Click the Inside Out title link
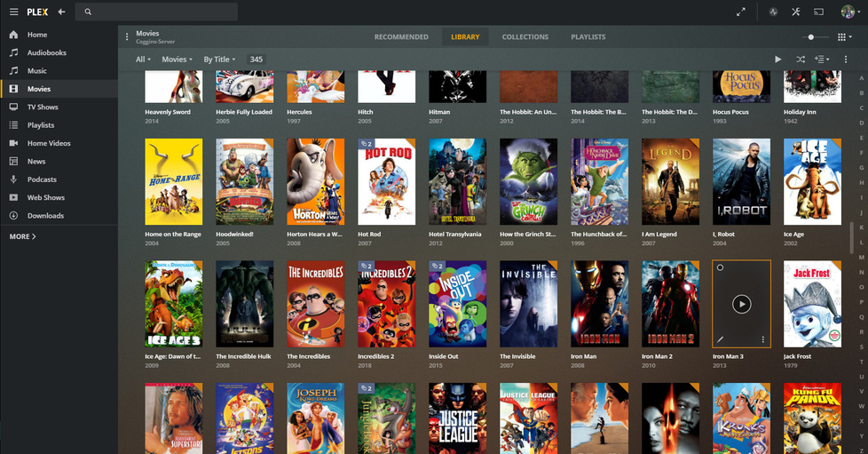Image resolution: width=868 pixels, height=454 pixels. (444, 356)
